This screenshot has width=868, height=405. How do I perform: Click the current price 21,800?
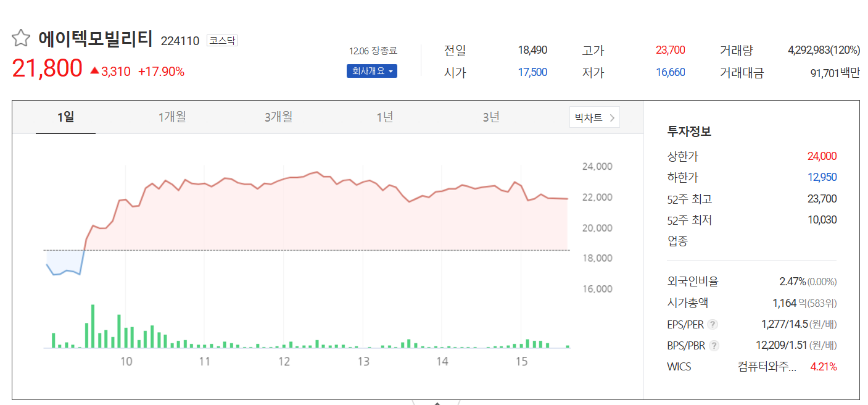pos(46,67)
